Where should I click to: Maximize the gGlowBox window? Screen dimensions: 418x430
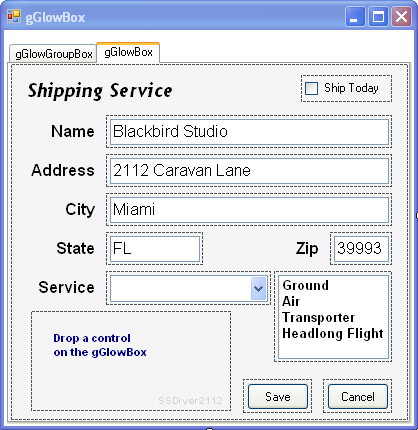click(x=378, y=16)
